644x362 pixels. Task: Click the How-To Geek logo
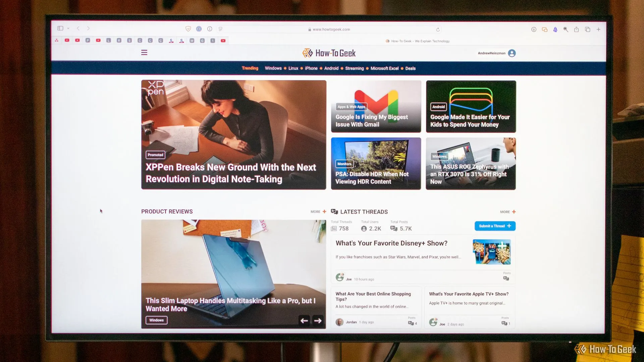point(329,53)
